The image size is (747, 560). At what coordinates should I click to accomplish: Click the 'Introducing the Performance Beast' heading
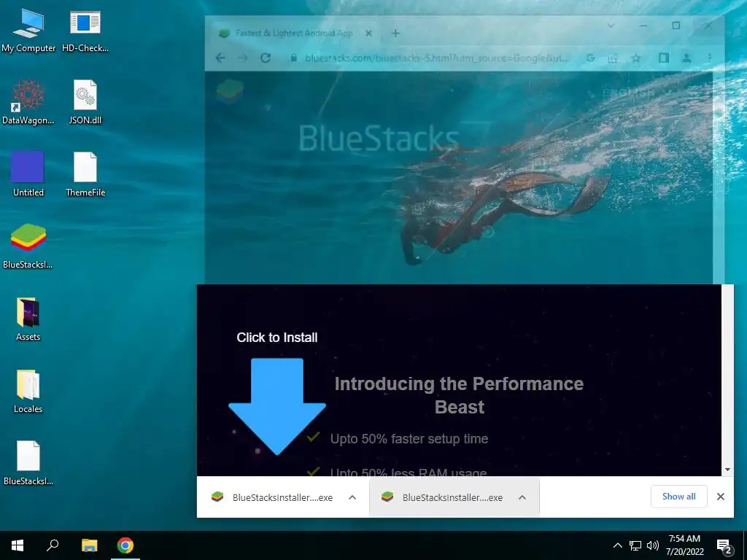pos(460,395)
